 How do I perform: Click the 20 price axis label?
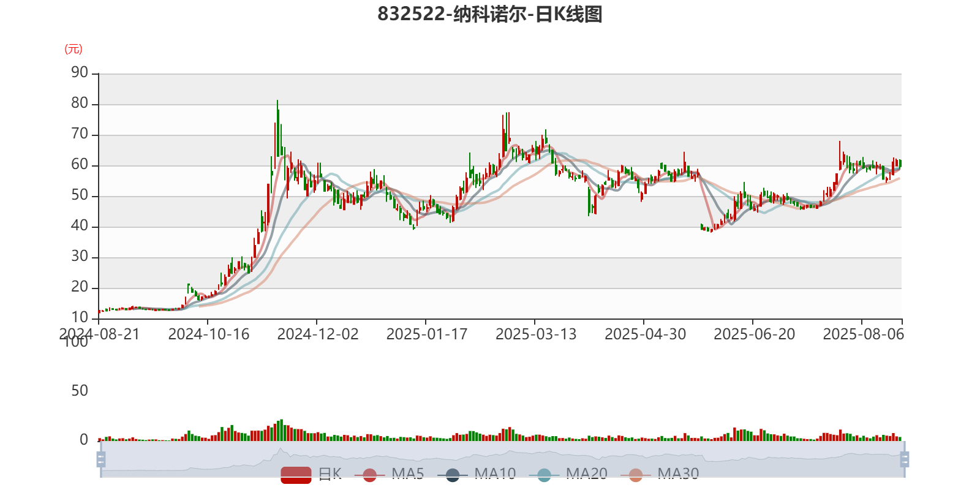tap(80, 287)
